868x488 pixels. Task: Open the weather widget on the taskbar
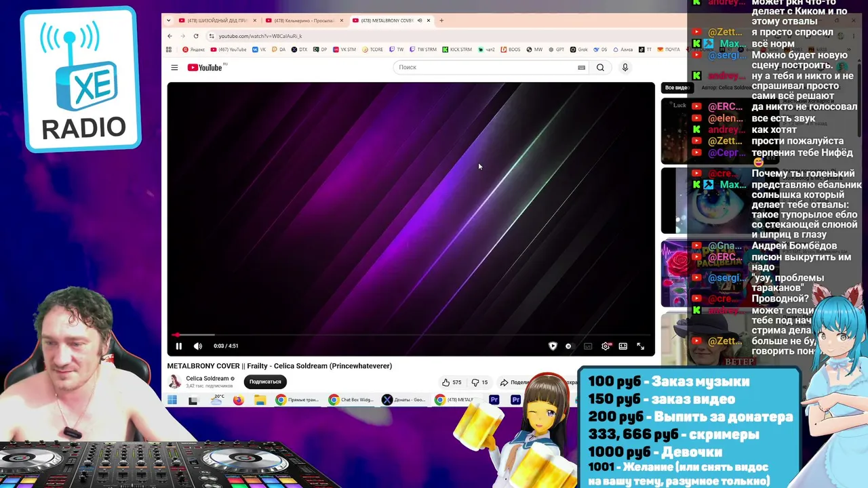[x=217, y=400]
